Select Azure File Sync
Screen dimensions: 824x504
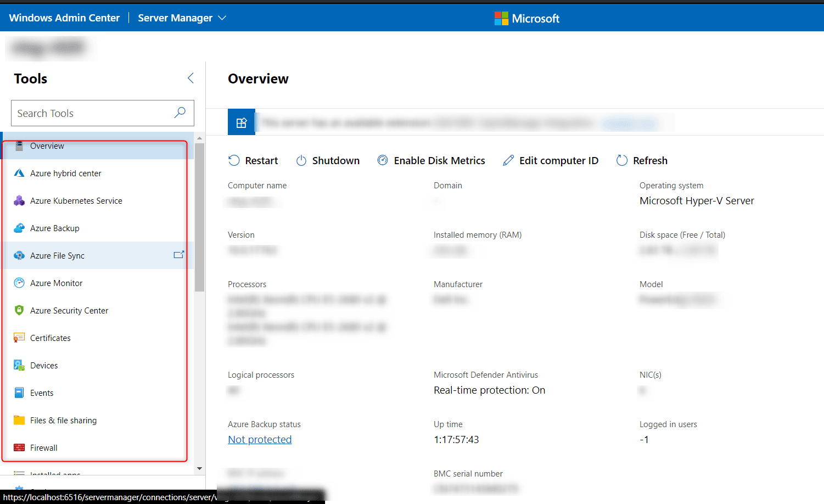click(x=97, y=256)
